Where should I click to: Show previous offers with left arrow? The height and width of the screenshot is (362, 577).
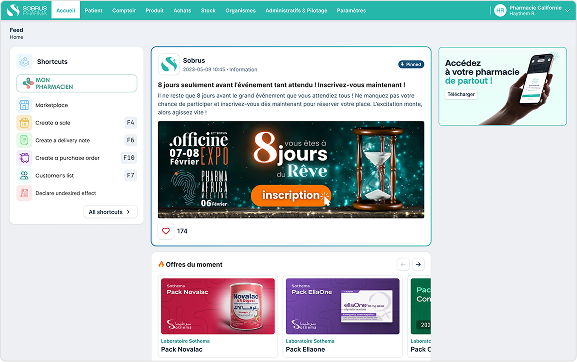403,264
